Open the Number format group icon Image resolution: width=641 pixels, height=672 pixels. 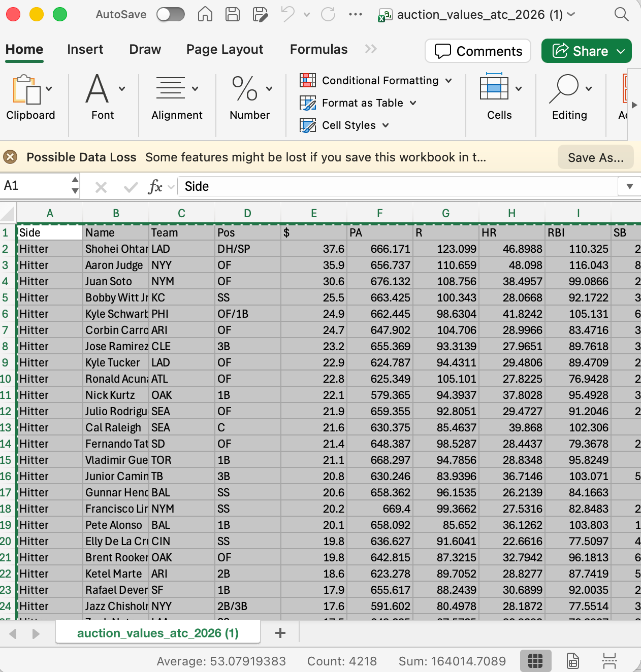coord(244,89)
